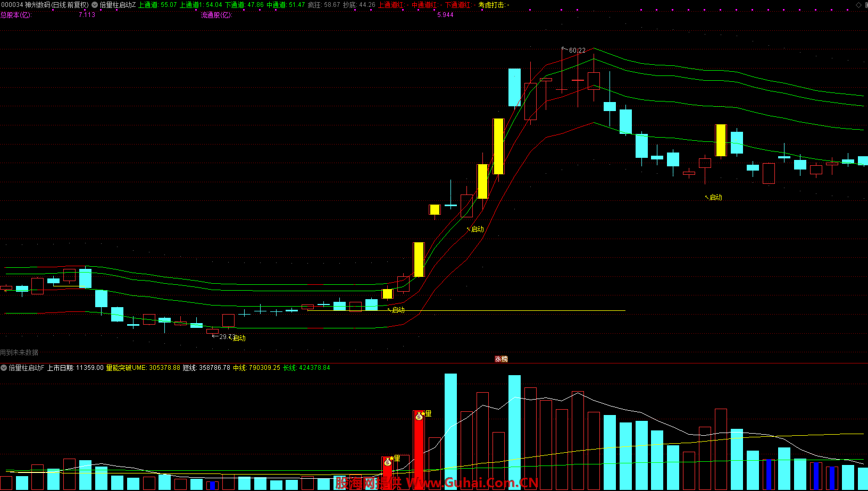
Task: Click the 疯狂: 58.67 value
Action: pos(324,5)
